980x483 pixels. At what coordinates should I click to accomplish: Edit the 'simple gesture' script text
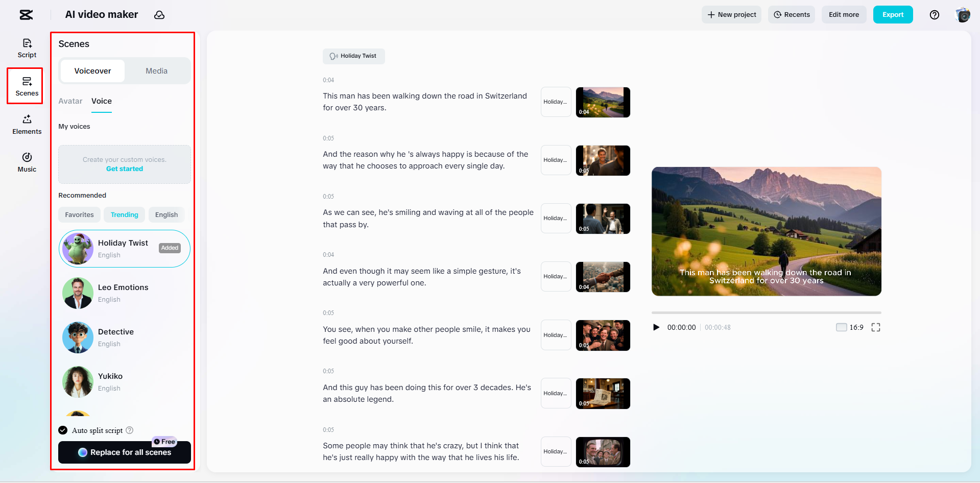422,277
